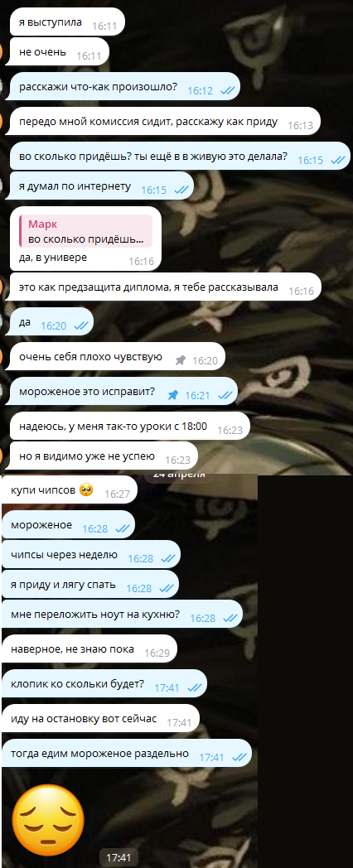Click the blue pin icon on 'мороженое это исправит?'
The height and width of the screenshot is (868, 353).
pyautogui.click(x=173, y=395)
